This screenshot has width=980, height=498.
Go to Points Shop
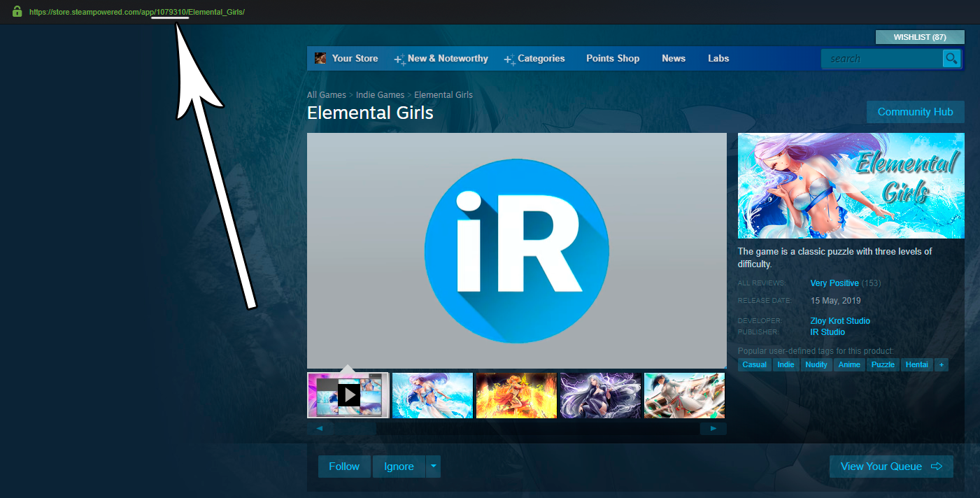tap(613, 59)
